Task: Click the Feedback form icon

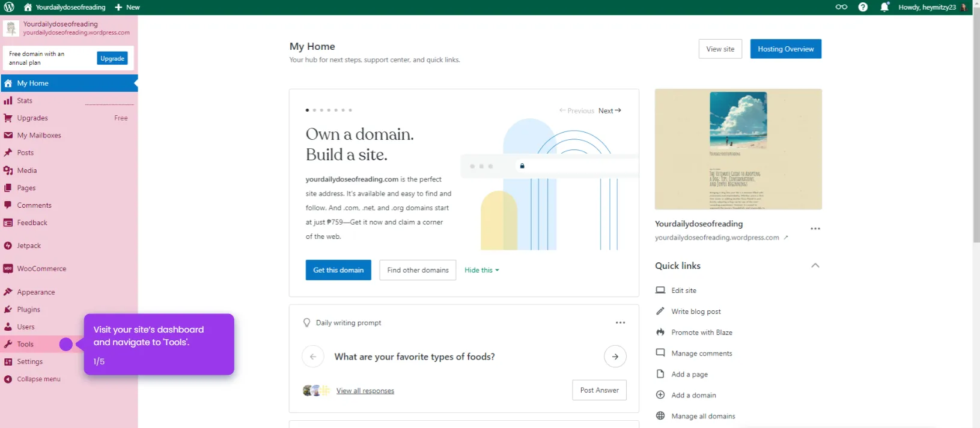Action: pos(8,223)
